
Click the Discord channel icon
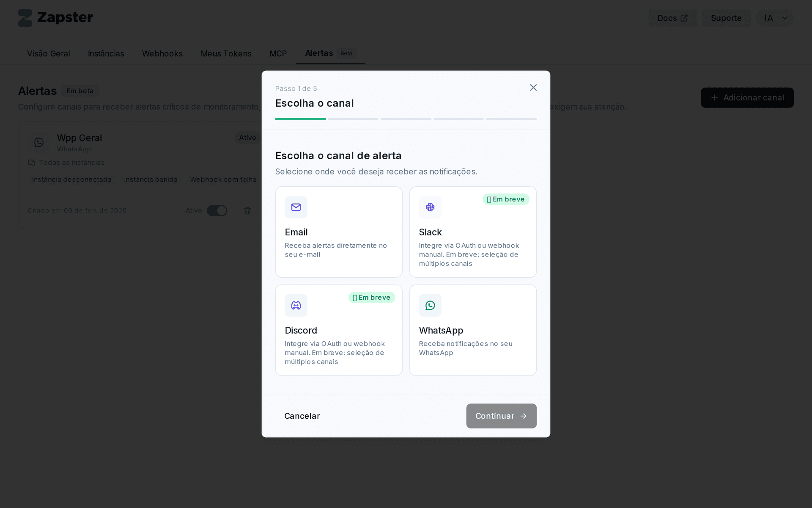pyautogui.click(x=296, y=305)
